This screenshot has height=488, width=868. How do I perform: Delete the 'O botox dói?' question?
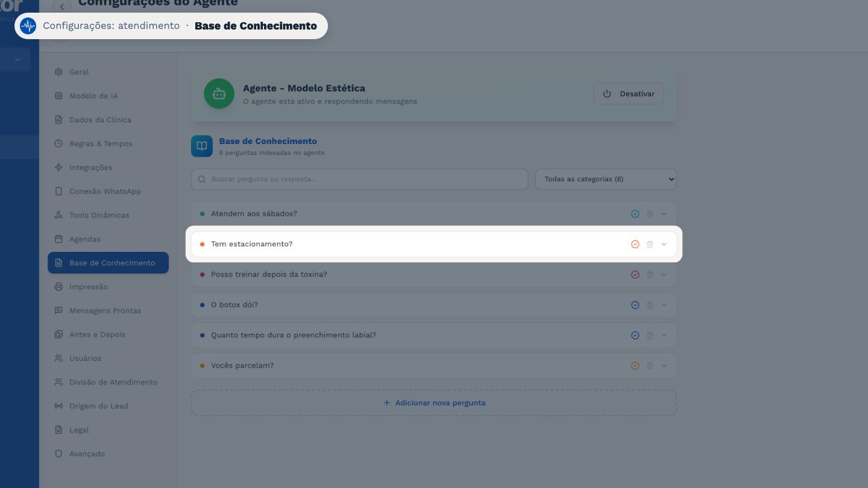point(650,305)
